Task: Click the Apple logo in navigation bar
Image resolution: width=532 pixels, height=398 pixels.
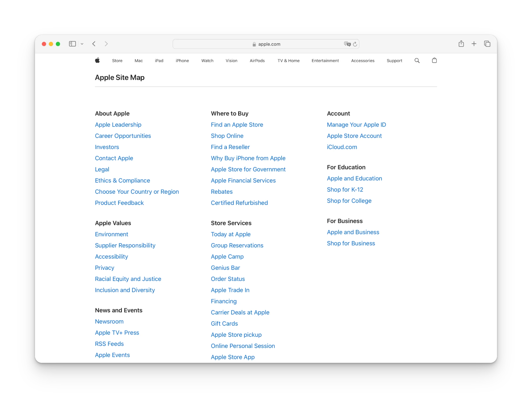Action: [97, 60]
